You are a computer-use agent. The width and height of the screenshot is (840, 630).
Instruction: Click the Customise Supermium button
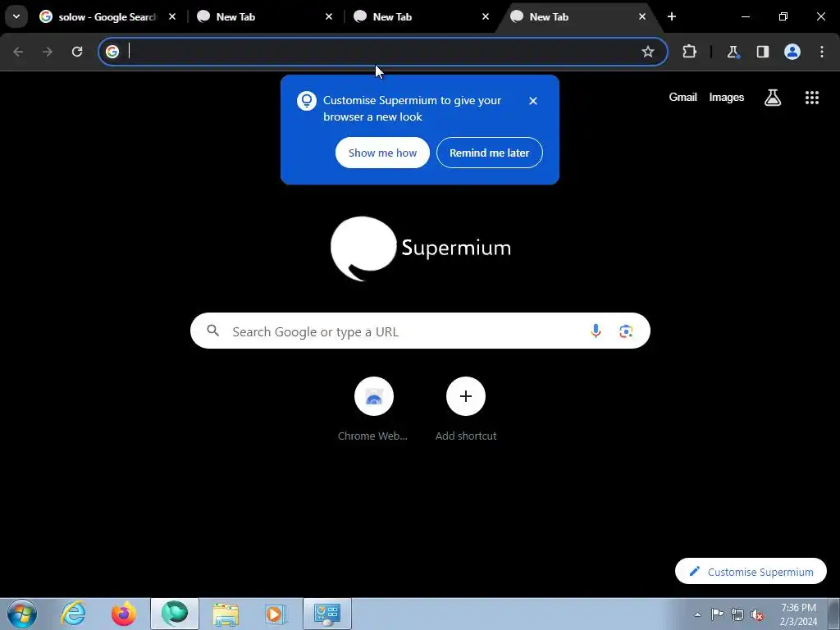pos(751,572)
